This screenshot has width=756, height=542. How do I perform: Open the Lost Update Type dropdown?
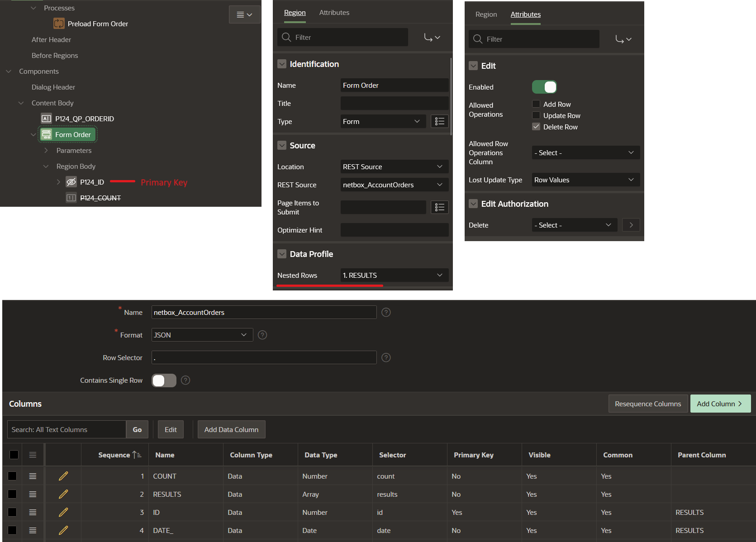tap(585, 180)
